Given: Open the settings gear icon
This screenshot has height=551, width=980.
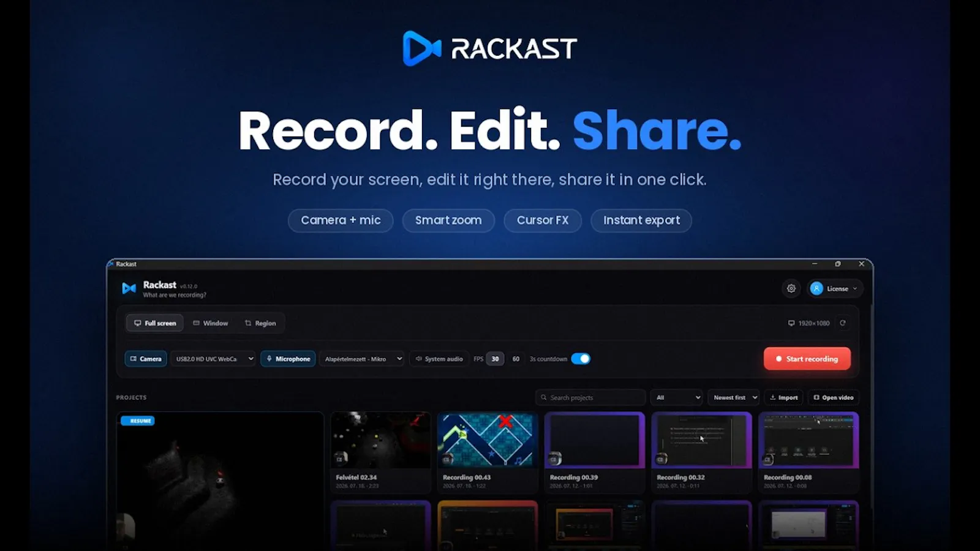Looking at the screenshot, I should pyautogui.click(x=791, y=288).
